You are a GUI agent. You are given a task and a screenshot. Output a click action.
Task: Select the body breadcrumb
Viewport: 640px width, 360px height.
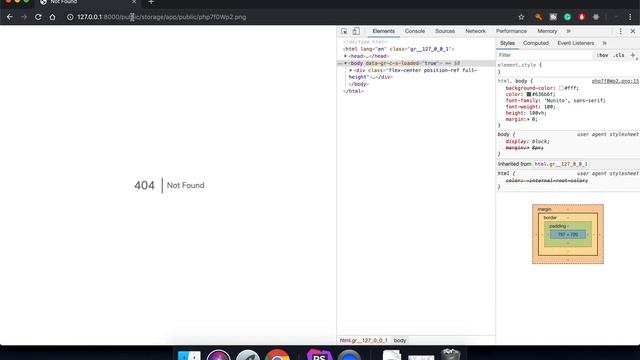pyautogui.click(x=400, y=340)
